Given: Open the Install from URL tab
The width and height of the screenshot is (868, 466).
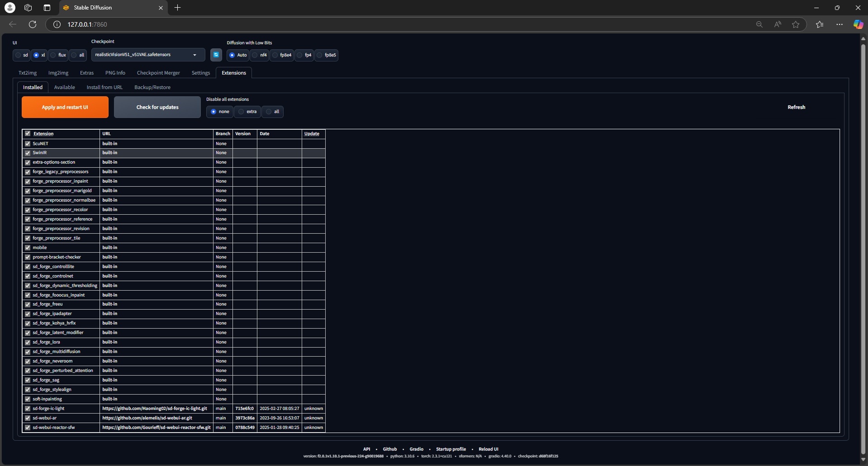Looking at the screenshot, I should (104, 87).
